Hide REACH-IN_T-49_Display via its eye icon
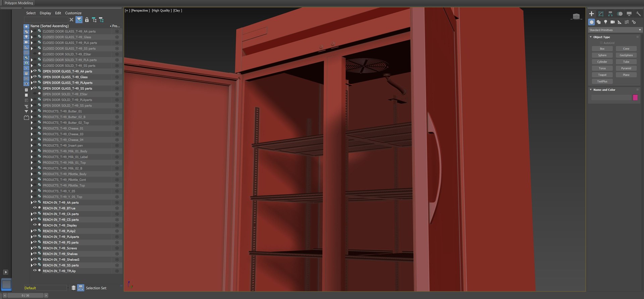The image size is (644, 299). point(35,225)
